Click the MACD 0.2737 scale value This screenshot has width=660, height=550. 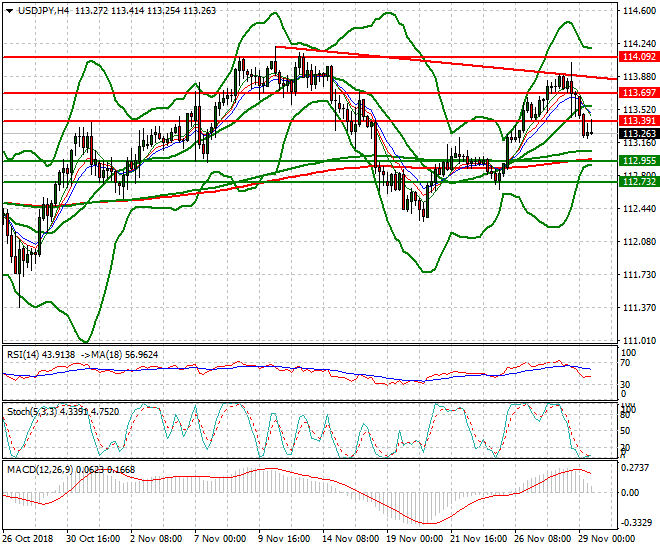pos(638,468)
